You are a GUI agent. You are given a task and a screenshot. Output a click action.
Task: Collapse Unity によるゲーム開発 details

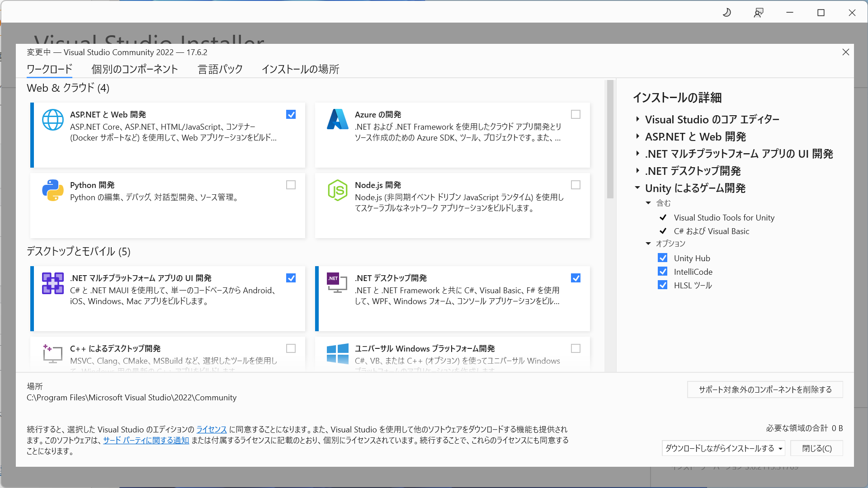[637, 188]
